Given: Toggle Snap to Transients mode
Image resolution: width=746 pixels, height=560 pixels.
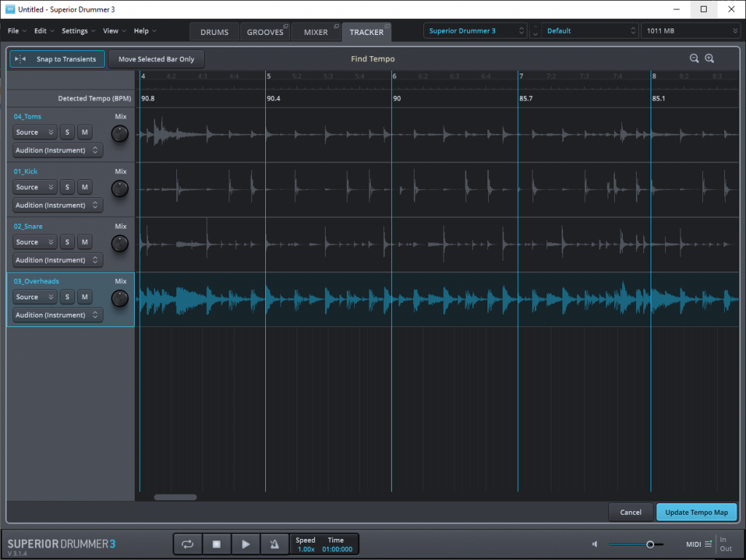Looking at the screenshot, I should point(57,58).
